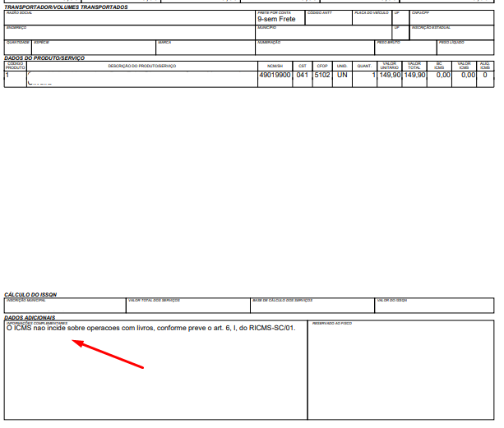Click the 'FRETE POR CONTA' field label
Screen dimensions: 504x428
(274, 13)
